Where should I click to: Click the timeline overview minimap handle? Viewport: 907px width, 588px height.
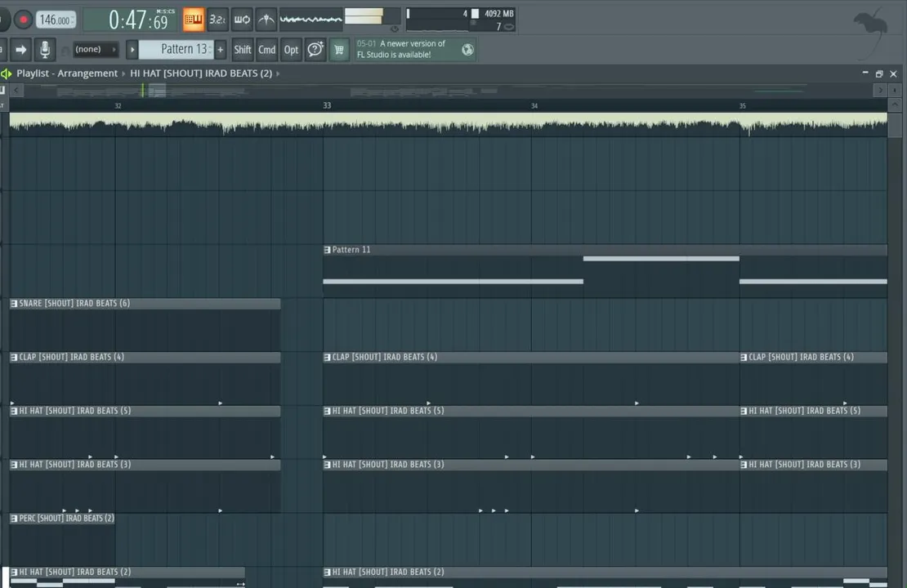click(157, 90)
